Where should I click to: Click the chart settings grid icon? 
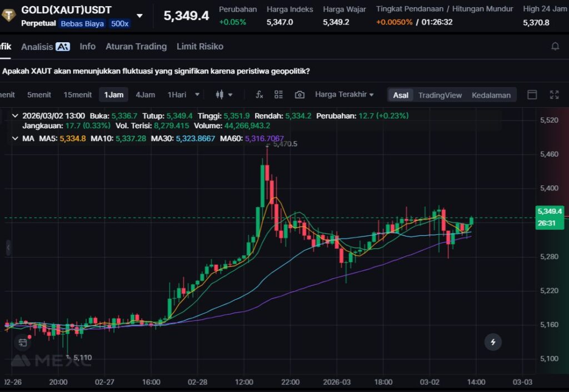(279, 95)
